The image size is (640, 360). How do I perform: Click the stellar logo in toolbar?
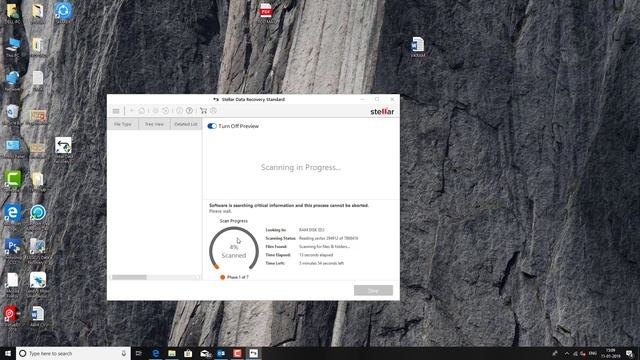382,111
